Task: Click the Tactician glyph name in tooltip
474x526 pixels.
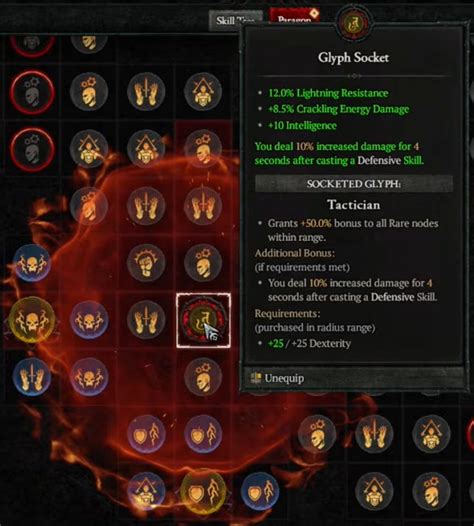Action: (354, 205)
